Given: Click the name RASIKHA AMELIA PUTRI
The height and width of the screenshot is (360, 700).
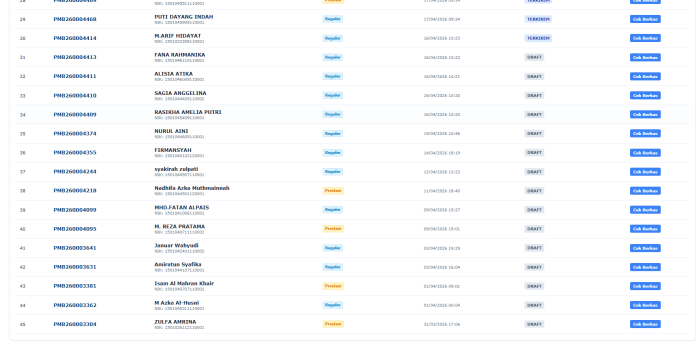Looking at the screenshot, I should (188, 112).
